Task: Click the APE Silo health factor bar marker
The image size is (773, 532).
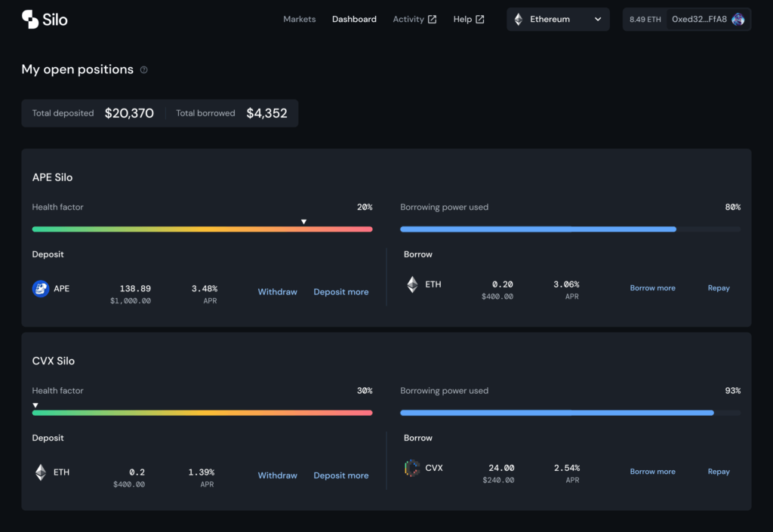Action: pyautogui.click(x=303, y=222)
